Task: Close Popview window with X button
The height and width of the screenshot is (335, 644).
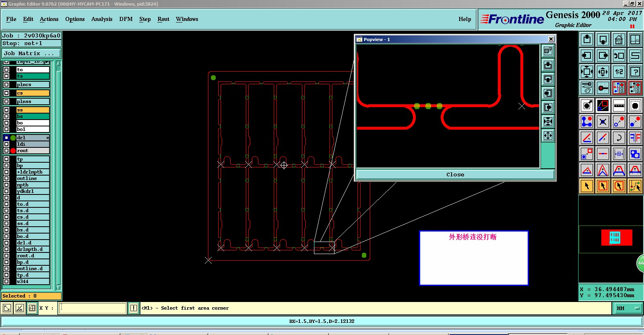Action: (551, 39)
